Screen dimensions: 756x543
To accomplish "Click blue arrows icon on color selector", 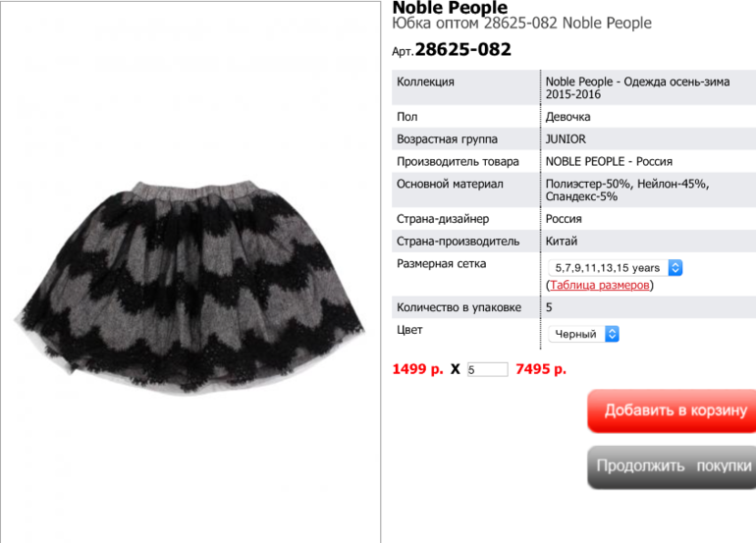I will point(612,334).
